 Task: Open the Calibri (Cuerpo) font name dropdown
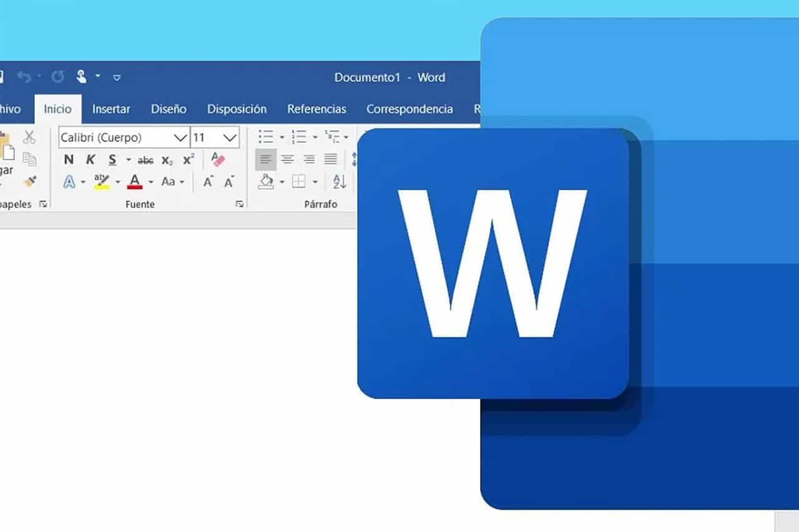[x=180, y=137]
